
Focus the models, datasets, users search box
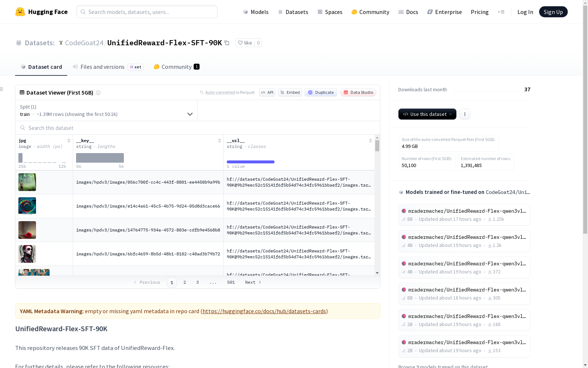147,12
